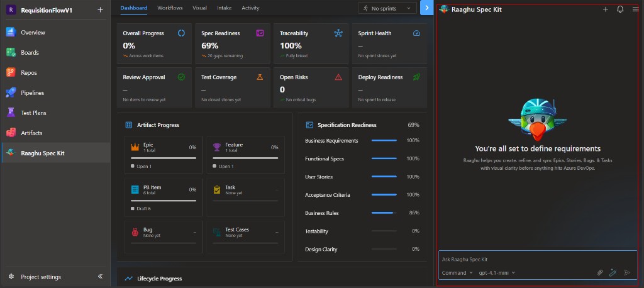The height and width of the screenshot is (288, 644).
Task: Click the Raaghu Spec Kit panel logo
Action: [443, 9]
